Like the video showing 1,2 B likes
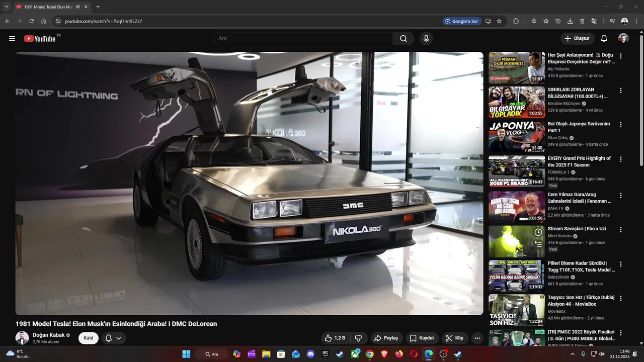The image size is (644, 362). (x=335, y=338)
